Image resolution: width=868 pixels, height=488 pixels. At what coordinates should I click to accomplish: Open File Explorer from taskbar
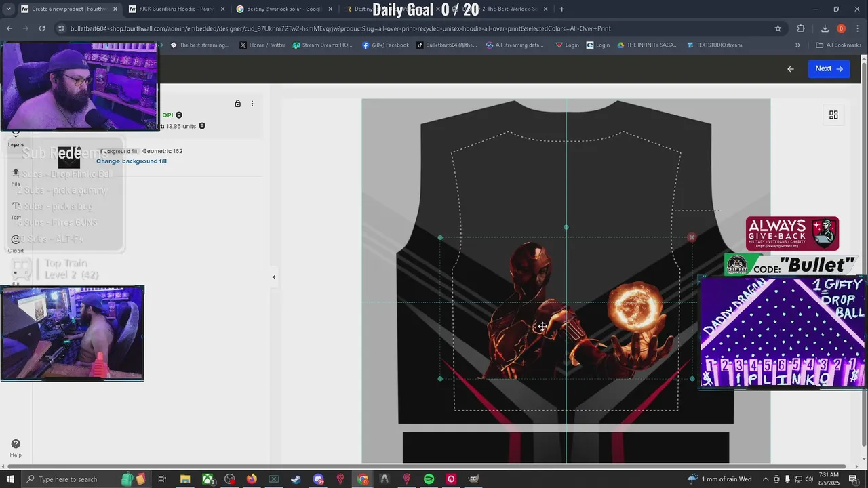[185, 479]
